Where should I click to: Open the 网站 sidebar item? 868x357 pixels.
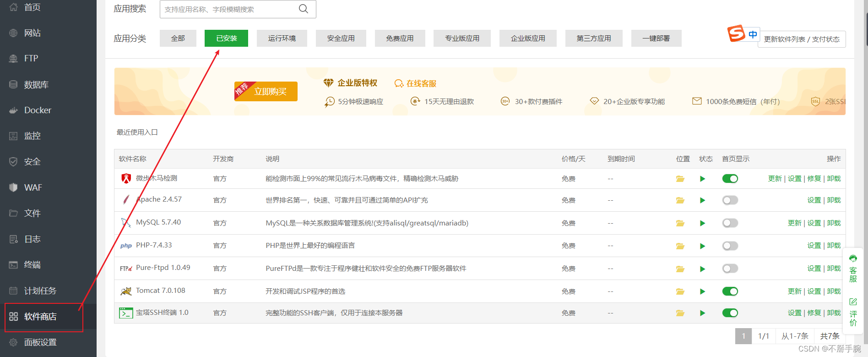48,33
